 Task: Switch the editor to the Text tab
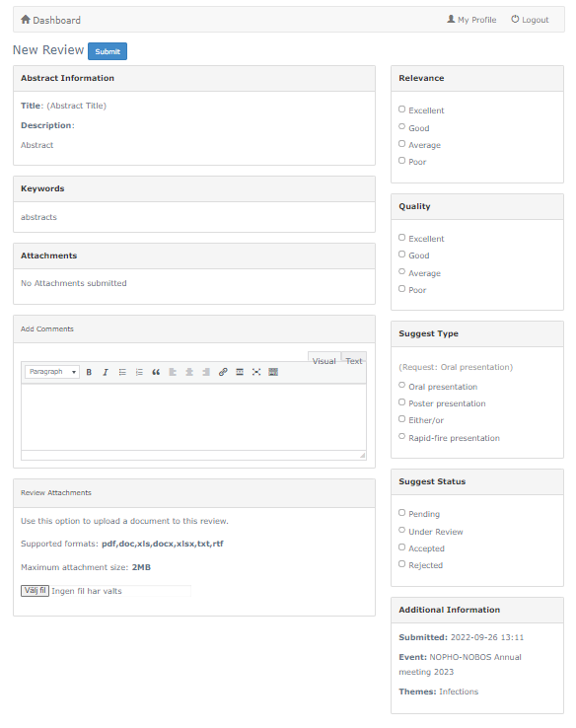click(354, 359)
